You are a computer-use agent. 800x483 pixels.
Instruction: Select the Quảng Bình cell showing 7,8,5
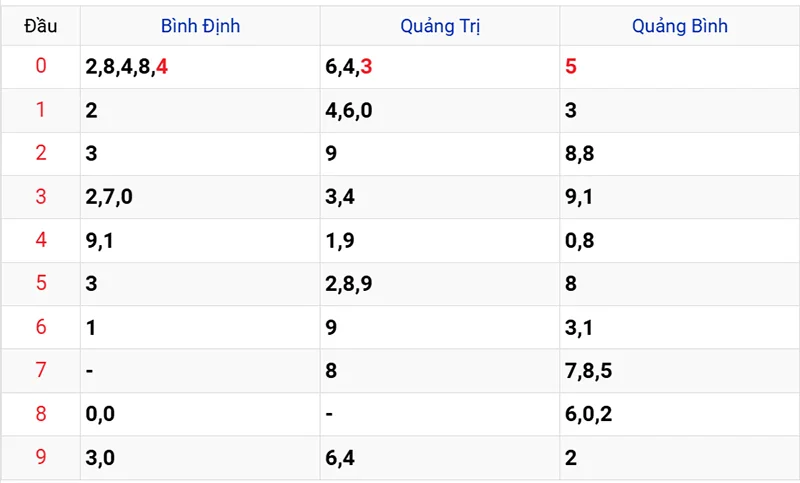point(588,371)
